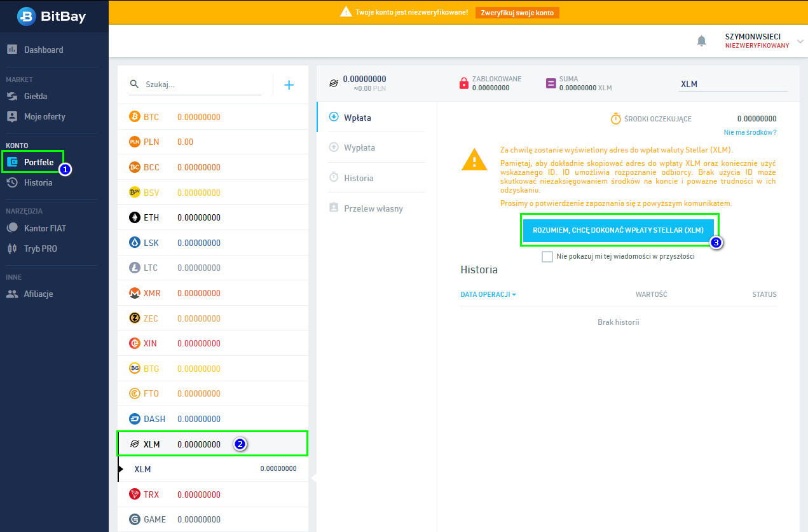The height and width of the screenshot is (532, 808).
Task: Follow the Nie ma środków? link
Action: (x=750, y=132)
